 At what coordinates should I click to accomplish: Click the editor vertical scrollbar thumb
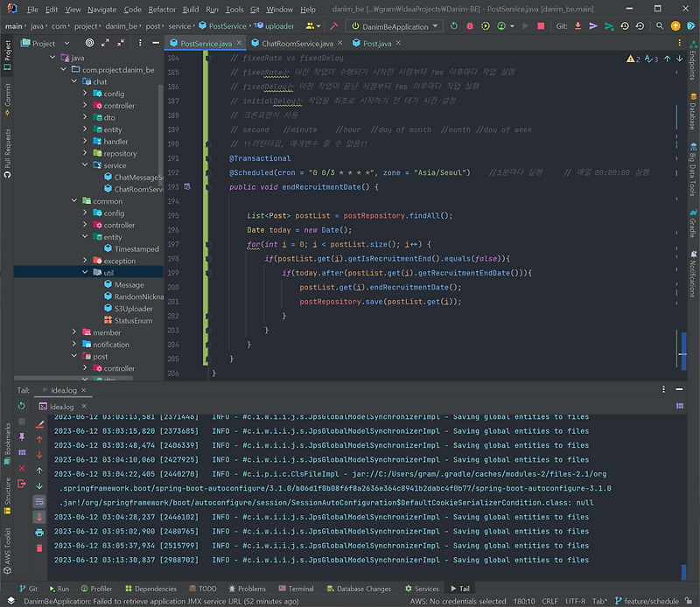coord(683,351)
